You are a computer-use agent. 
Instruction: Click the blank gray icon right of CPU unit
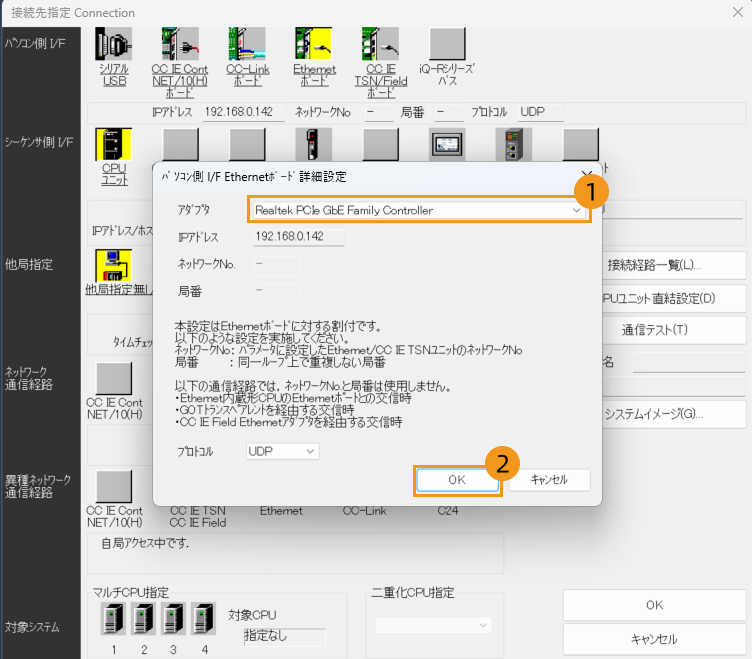[180, 144]
